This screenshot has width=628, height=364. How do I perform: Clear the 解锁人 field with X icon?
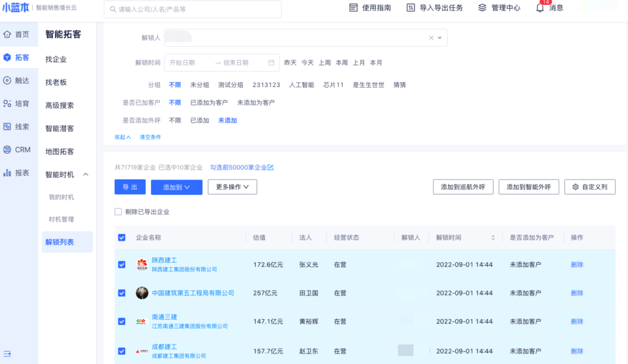pyautogui.click(x=431, y=38)
